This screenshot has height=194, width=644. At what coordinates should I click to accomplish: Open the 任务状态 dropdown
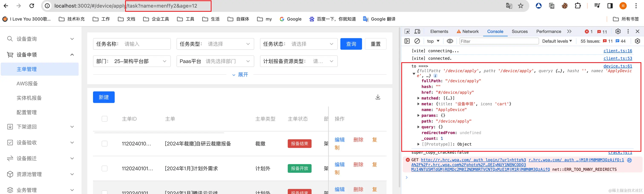299,44
